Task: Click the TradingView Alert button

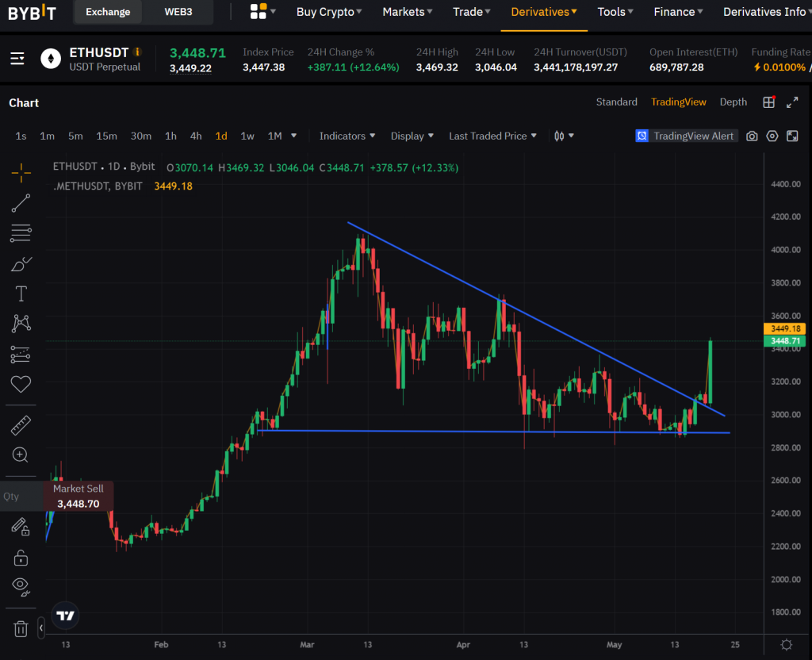Action: [686, 136]
